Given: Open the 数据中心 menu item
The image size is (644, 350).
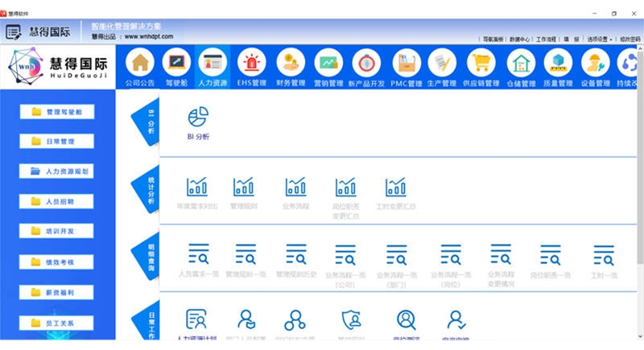Looking at the screenshot, I should tap(519, 39).
